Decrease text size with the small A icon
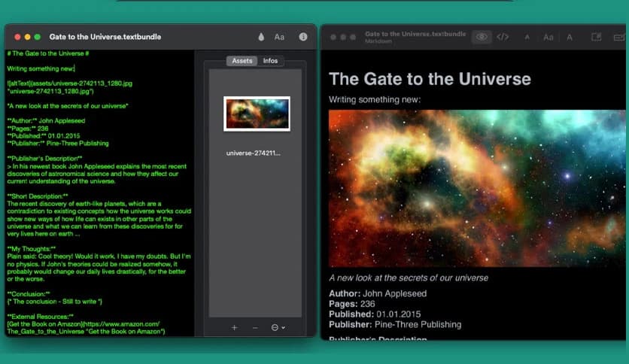The height and width of the screenshot is (364, 629). [527, 38]
